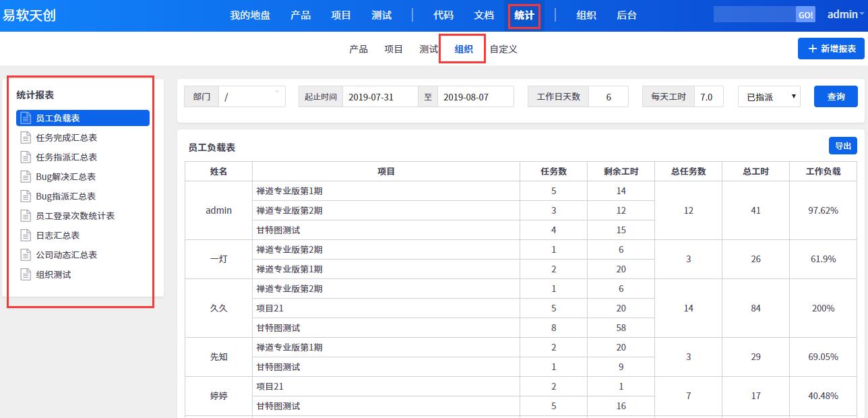
Task: Click the document icon beside 公司动态汇总表
Action: [26, 255]
